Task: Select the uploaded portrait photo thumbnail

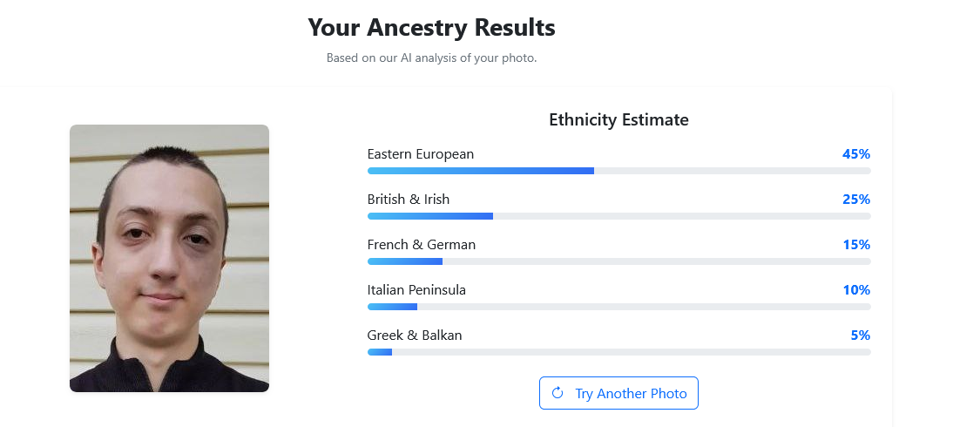Action: click(169, 258)
